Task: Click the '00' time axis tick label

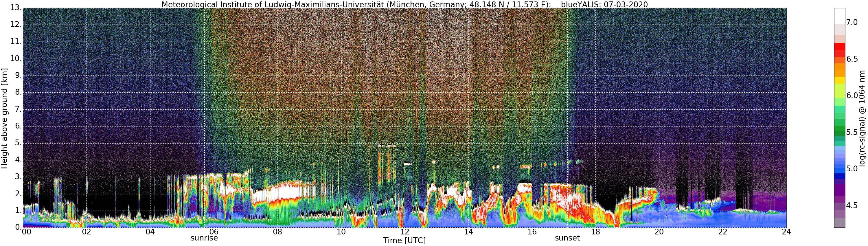Action: pos(26,232)
